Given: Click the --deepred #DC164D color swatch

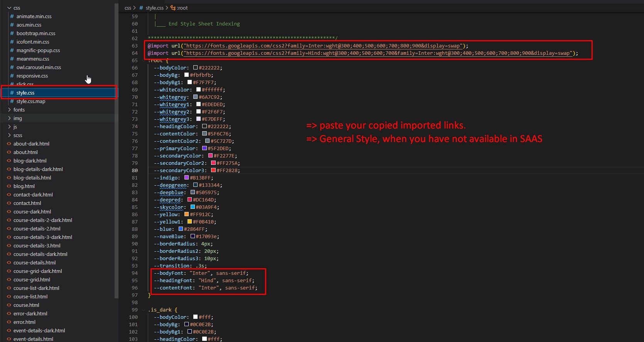Looking at the screenshot, I should point(189,200).
